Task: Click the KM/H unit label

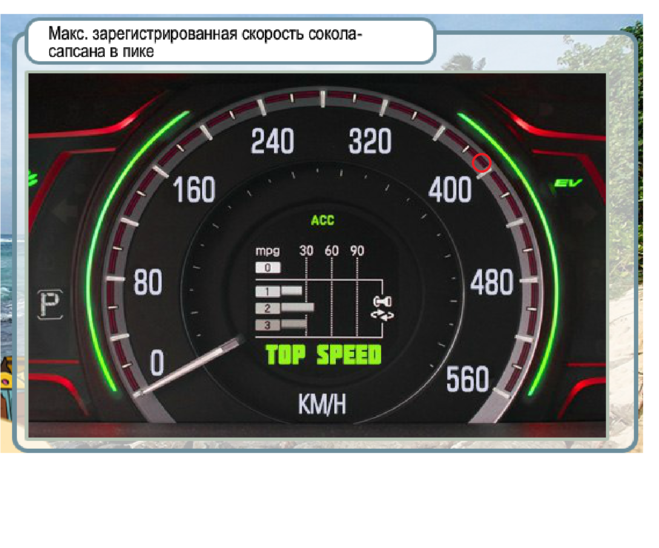Action: coord(323,406)
